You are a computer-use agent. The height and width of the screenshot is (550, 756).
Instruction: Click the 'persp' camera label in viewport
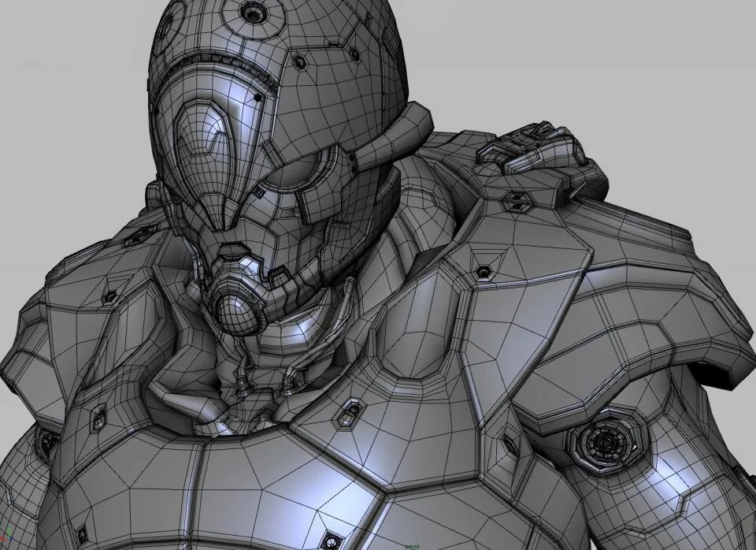412,547
